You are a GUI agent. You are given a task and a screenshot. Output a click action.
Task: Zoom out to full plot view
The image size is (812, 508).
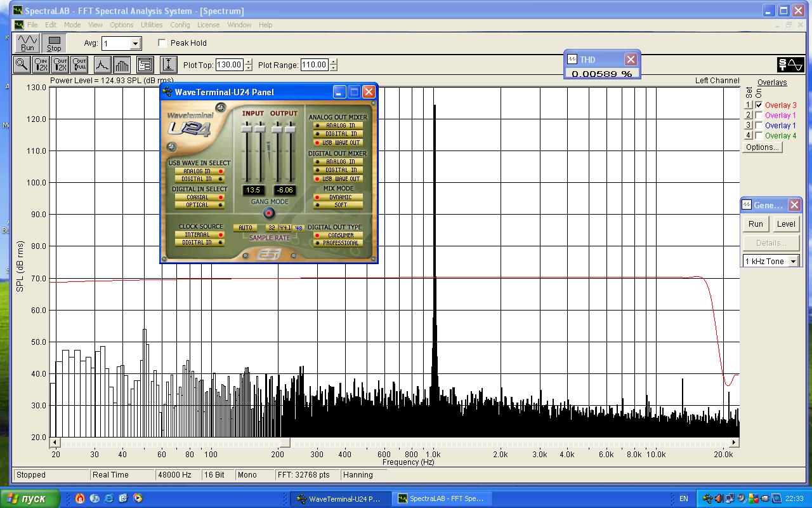point(79,64)
